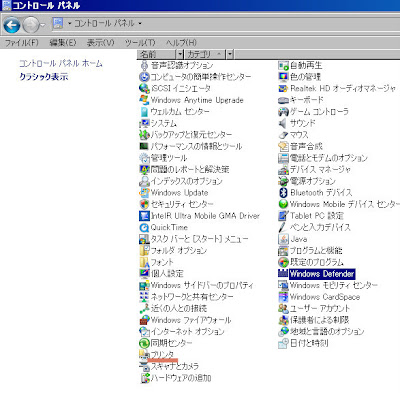Screen dimensions: 400x393
Task: Open the 色の管理 icon
Action: (x=283, y=77)
